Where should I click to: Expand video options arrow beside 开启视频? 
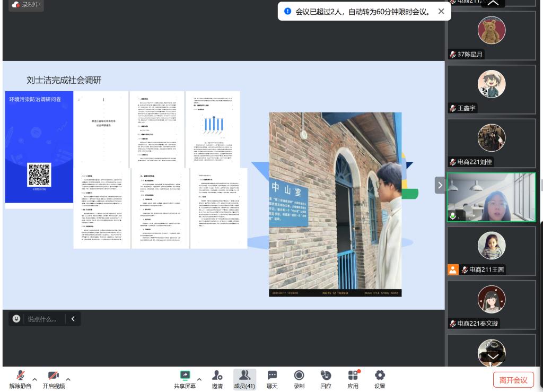pyautogui.click(x=68, y=379)
